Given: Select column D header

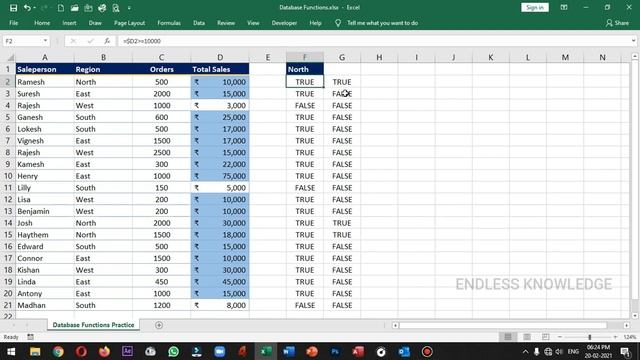Looking at the screenshot, I should [220, 58].
